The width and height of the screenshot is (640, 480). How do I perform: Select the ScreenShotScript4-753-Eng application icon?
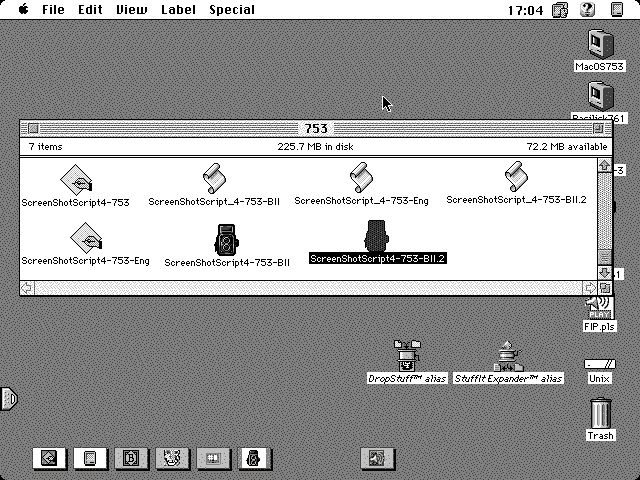pos(85,238)
